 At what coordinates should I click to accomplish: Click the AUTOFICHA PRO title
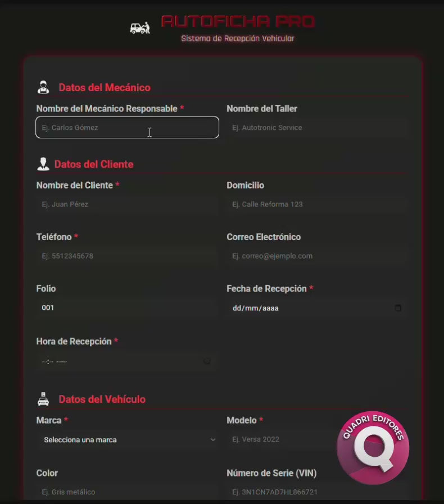click(238, 21)
